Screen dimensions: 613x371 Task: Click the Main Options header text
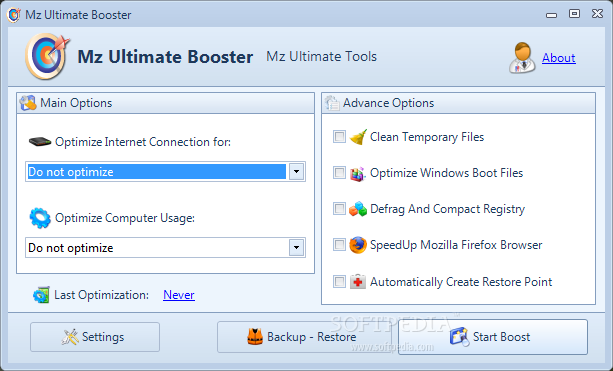click(x=76, y=103)
